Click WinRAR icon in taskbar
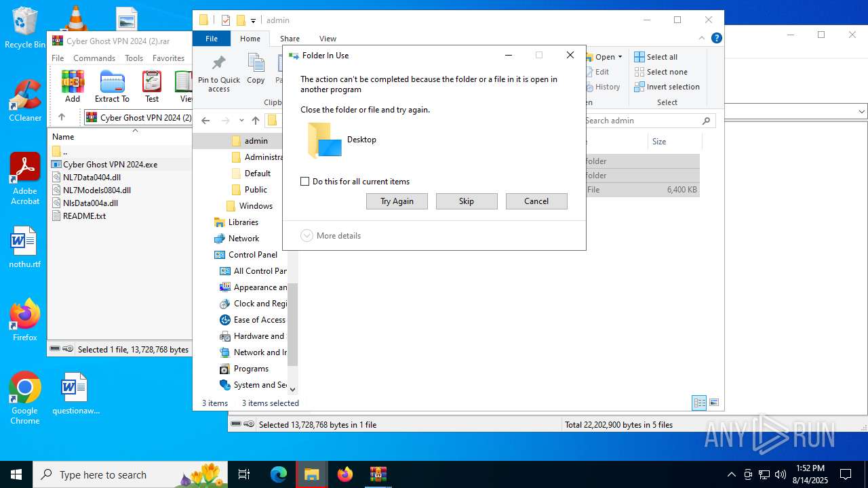 (378, 474)
